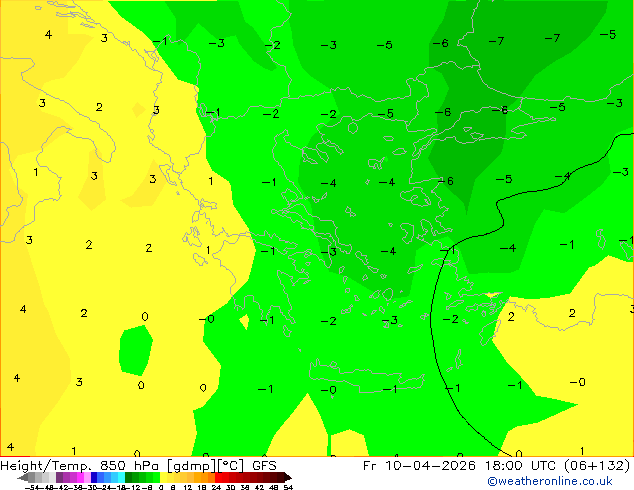
Task: Click the '(06+132)' forecast run label
Action: click(x=597, y=466)
